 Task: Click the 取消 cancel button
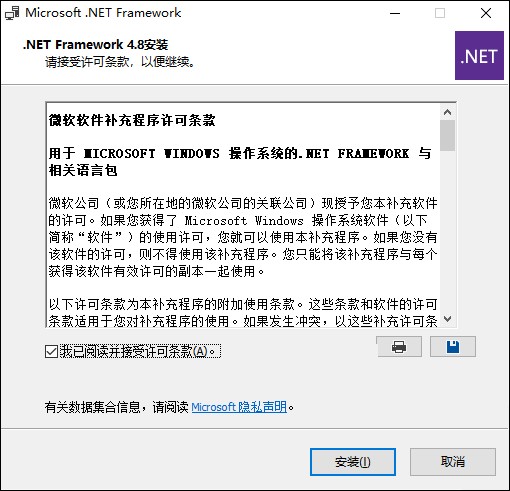pos(453,462)
